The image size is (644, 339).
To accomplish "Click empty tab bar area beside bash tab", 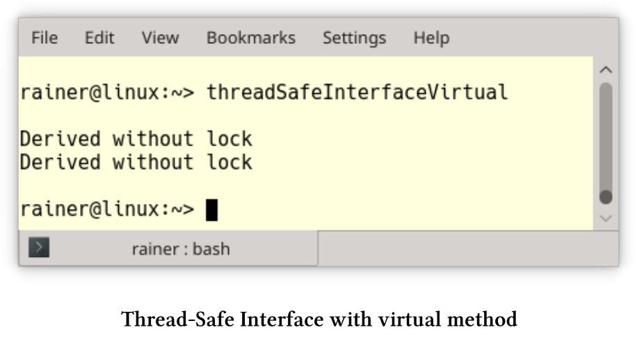I will click(468, 249).
